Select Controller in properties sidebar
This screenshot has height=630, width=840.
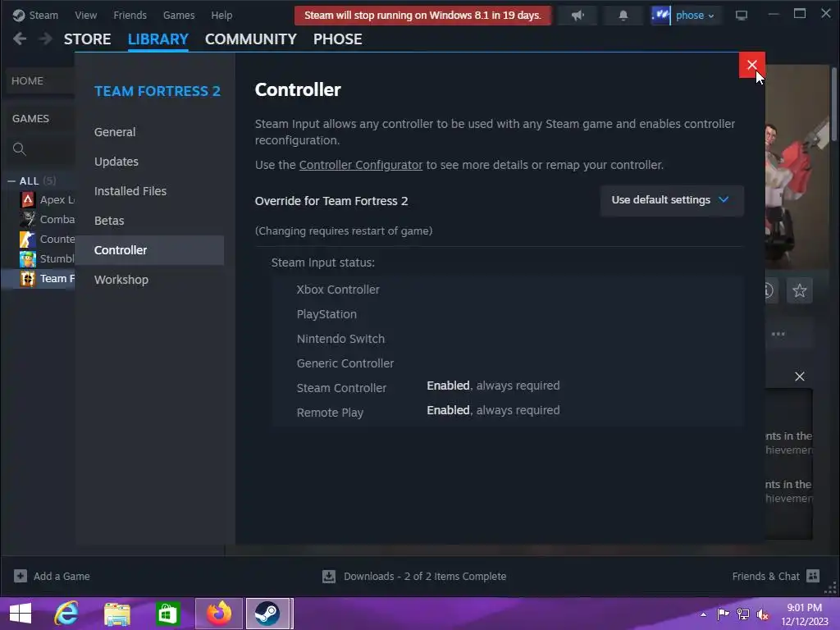coord(149,250)
